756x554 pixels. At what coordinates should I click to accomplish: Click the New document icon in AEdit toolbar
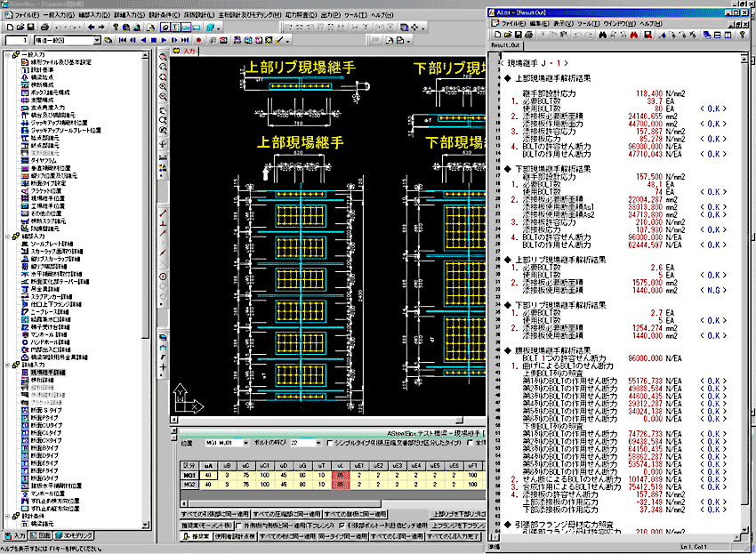[x=498, y=35]
